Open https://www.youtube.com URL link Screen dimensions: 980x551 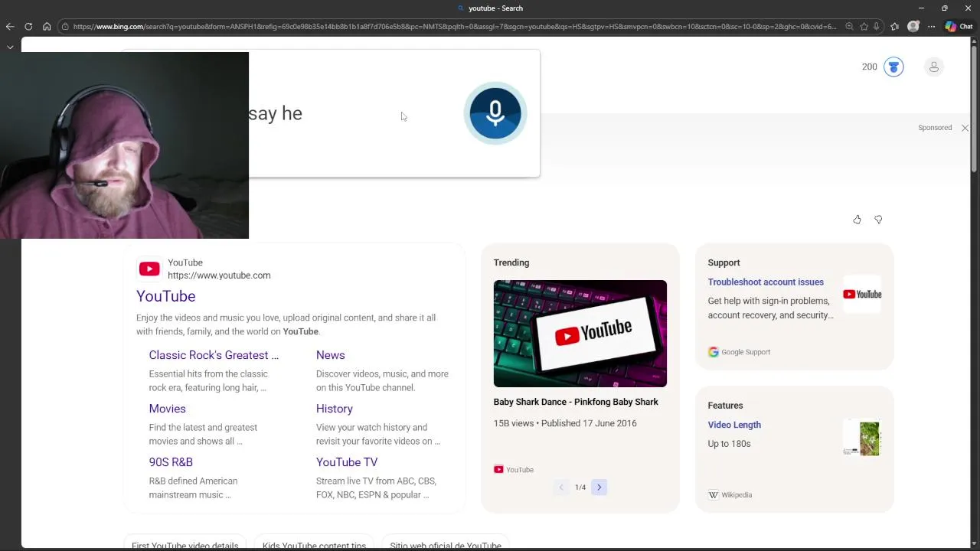[219, 275]
